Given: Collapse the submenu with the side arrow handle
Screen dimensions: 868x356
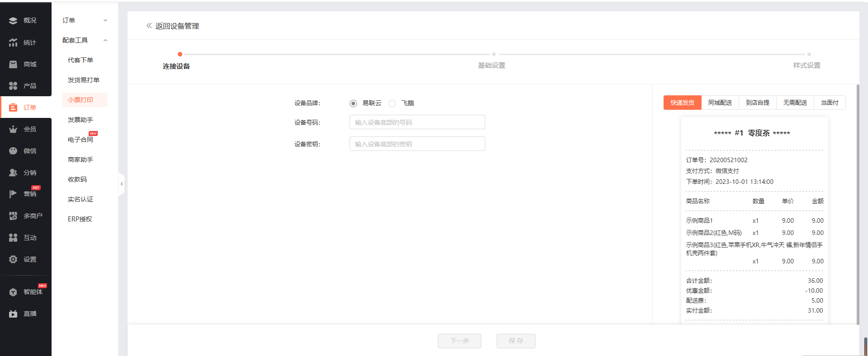Looking at the screenshot, I should click(121, 184).
